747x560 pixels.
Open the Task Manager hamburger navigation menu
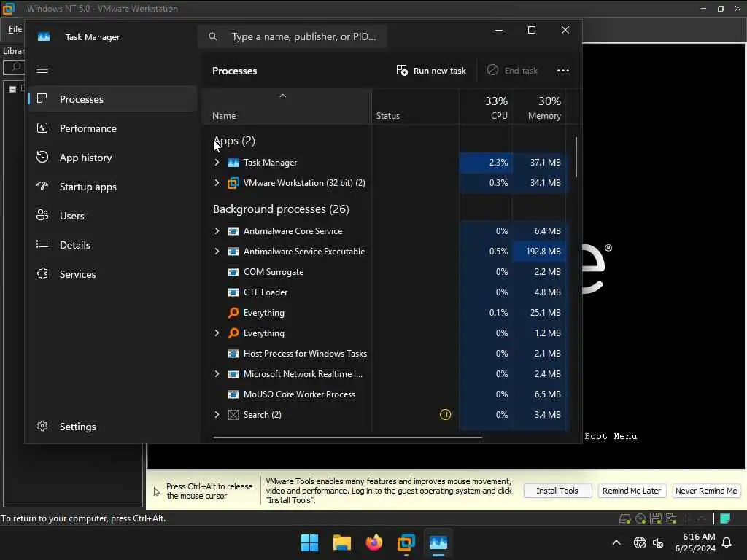click(x=42, y=69)
